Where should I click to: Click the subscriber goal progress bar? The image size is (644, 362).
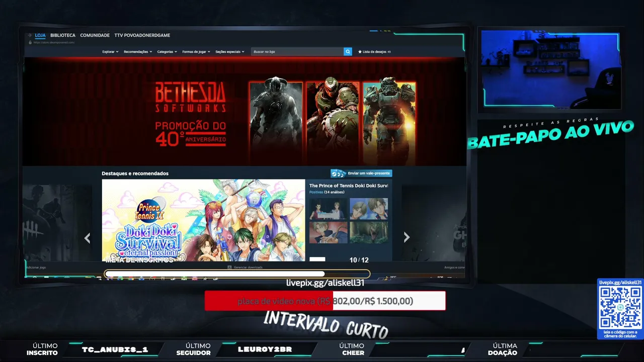237,274
